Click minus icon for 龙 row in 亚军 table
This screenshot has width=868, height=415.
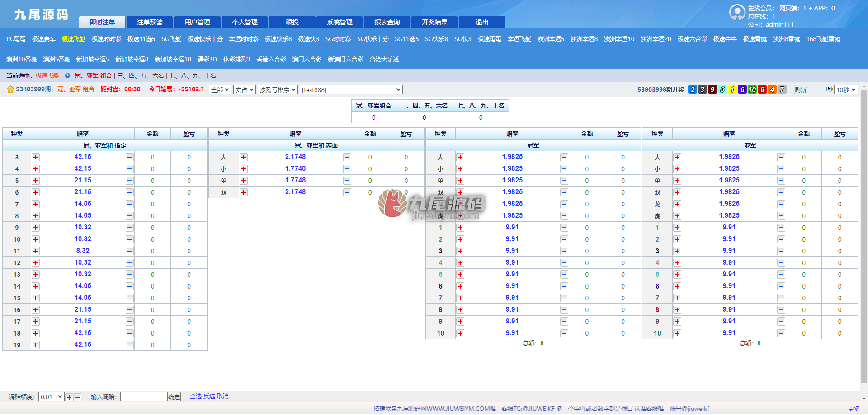(x=781, y=204)
